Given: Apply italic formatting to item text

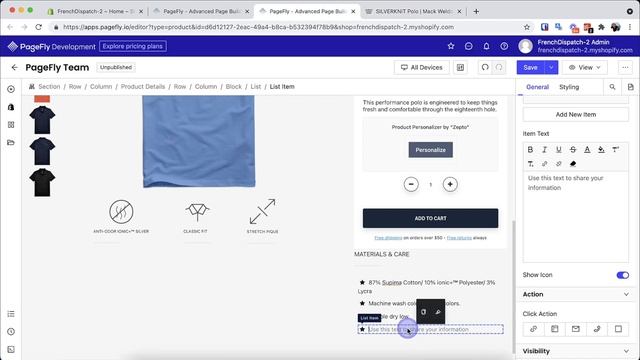Looking at the screenshot, I should 544,150.
